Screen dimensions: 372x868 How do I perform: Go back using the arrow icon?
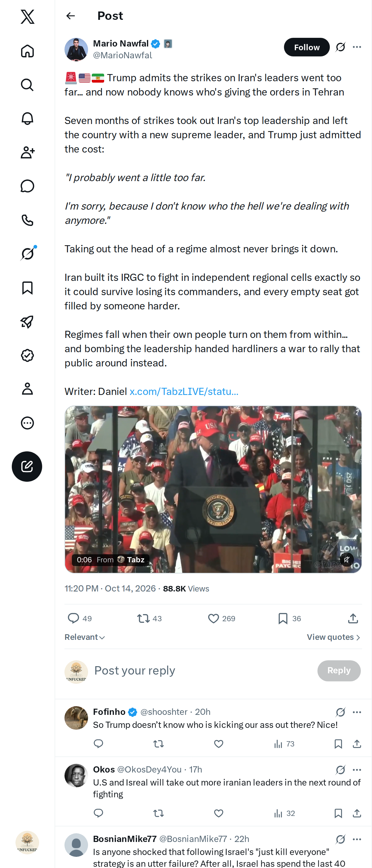point(70,16)
